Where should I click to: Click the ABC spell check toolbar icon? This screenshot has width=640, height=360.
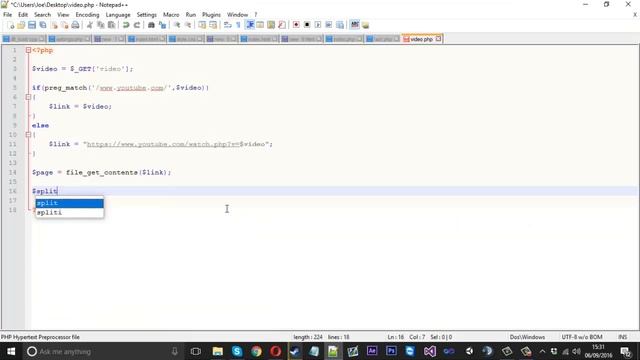click(x=355, y=25)
